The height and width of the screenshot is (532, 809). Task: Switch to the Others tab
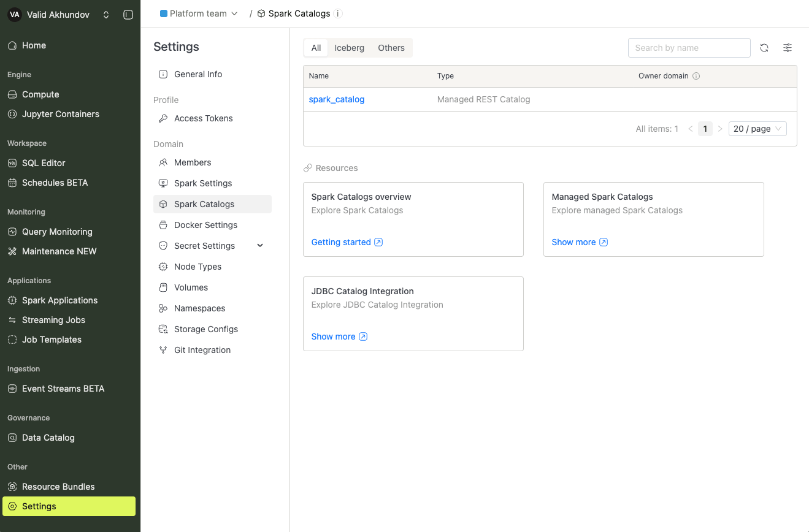coord(391,48)
